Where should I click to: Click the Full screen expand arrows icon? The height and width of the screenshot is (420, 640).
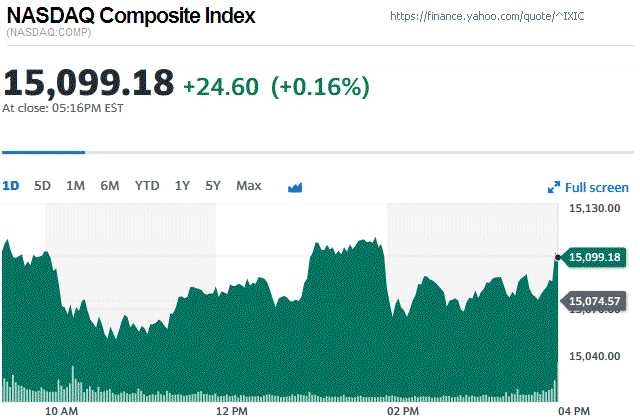pos(554,187)
